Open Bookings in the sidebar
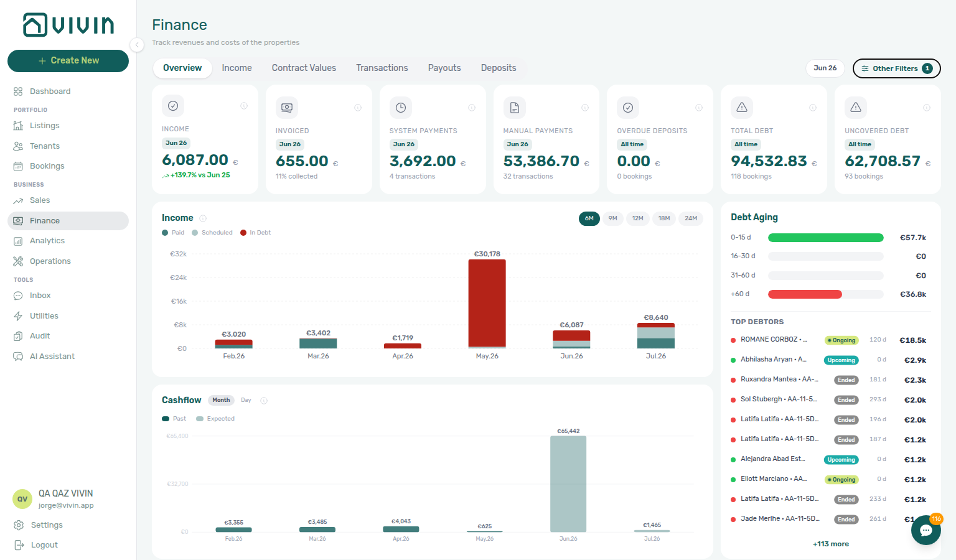The width and height of the screenshot is (956, 560). 68,166
